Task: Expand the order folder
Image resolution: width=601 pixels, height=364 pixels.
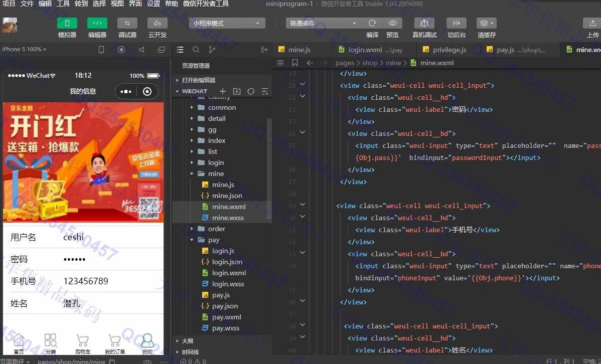Action: (x=217, y=229)
